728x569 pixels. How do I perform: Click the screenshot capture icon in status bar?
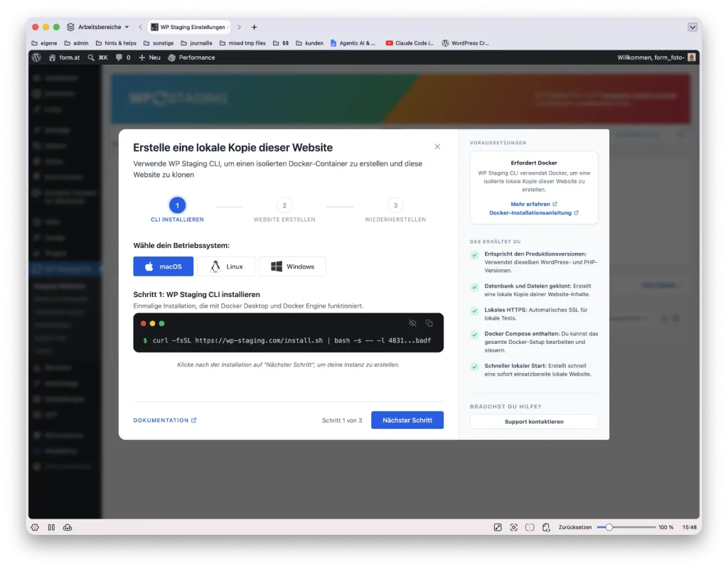(x=514, y=527)
